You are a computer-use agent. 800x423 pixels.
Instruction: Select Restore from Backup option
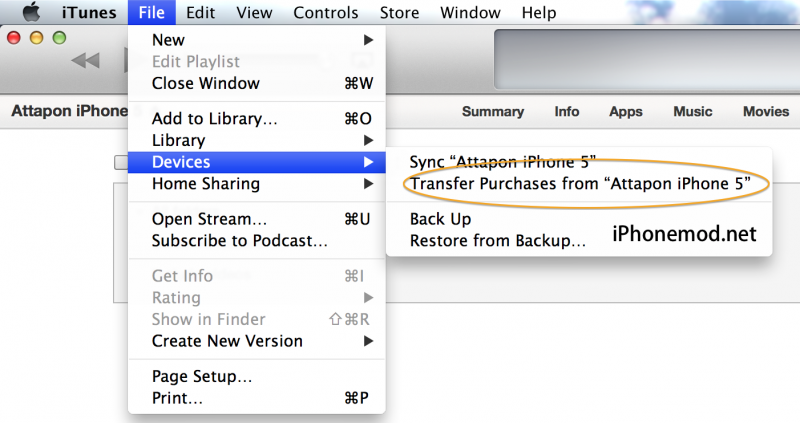(497, 240)
